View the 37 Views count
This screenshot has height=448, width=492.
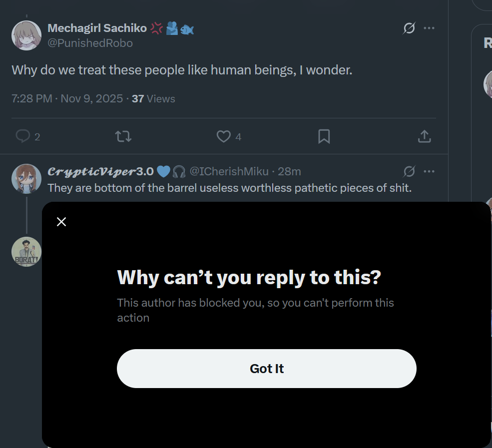pos(153,98)
